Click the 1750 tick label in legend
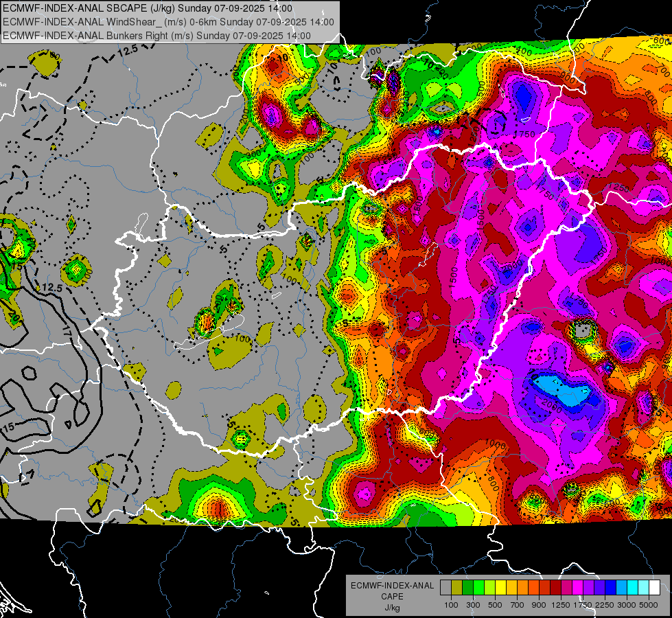Image resolution: width=672 pixels, height=618 pixels. pos(583,605)
